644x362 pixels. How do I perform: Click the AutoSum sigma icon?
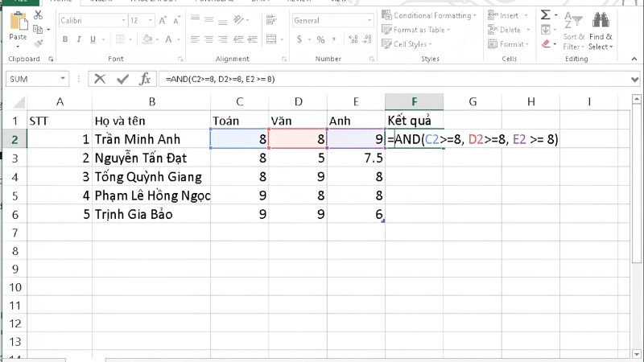(546, 15)
